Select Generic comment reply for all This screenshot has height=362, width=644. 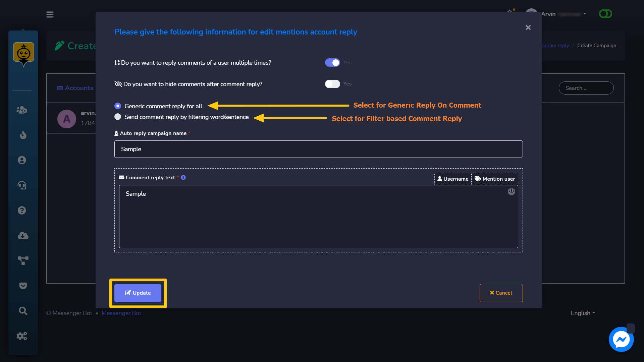tap(118, 106)
